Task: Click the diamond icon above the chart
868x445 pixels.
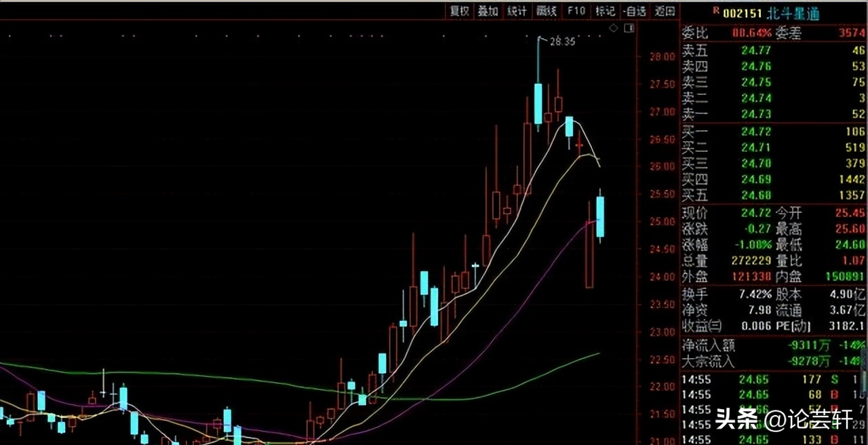Action: click(x=614, y=28)
